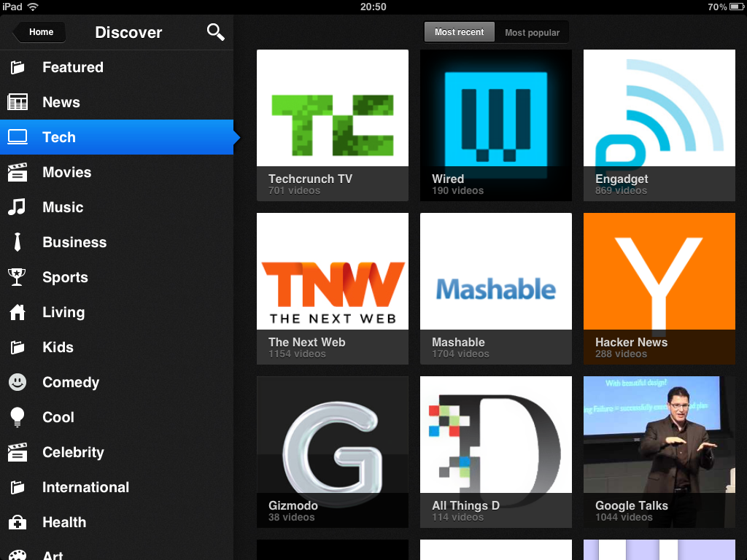
Task: Click the '288 videos' count text
Action: [x=621, y=354]
